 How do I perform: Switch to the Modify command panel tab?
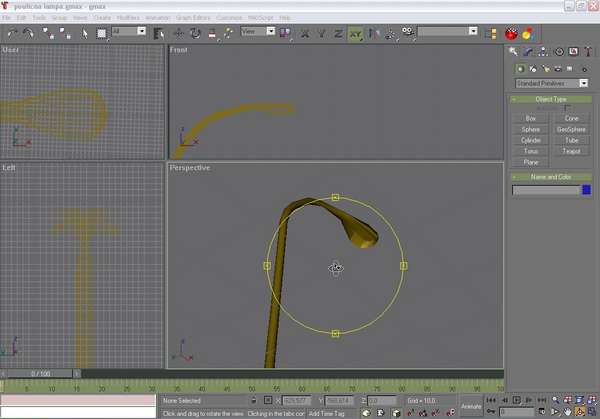point(528,51)
